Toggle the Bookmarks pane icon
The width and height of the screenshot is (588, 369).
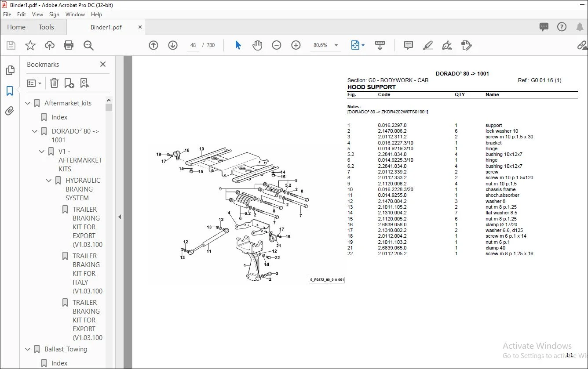point(10,91)
